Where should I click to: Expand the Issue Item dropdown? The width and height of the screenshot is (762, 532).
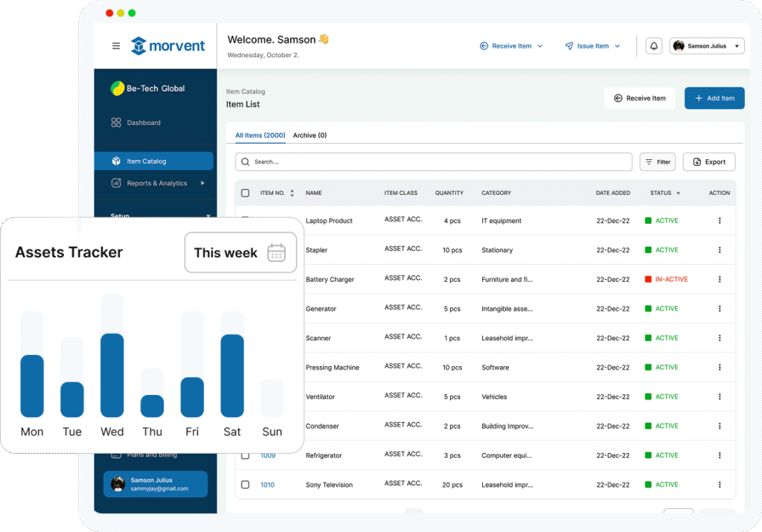point(592,46)
